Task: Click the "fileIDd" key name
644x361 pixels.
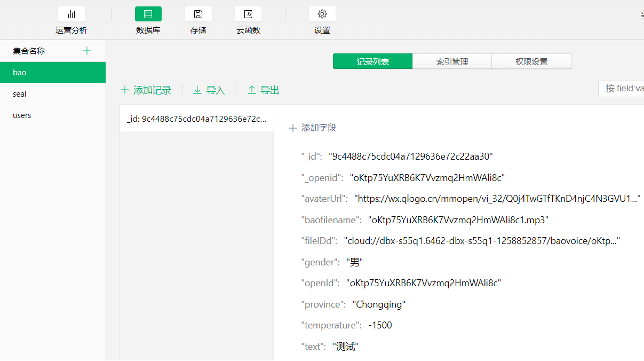Action: tap(319, 241)
